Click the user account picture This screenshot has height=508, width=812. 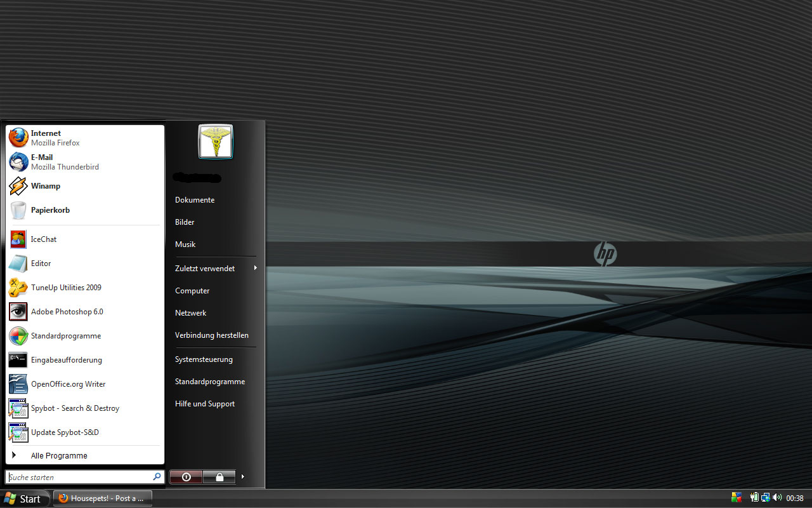[x=216, y=141]
